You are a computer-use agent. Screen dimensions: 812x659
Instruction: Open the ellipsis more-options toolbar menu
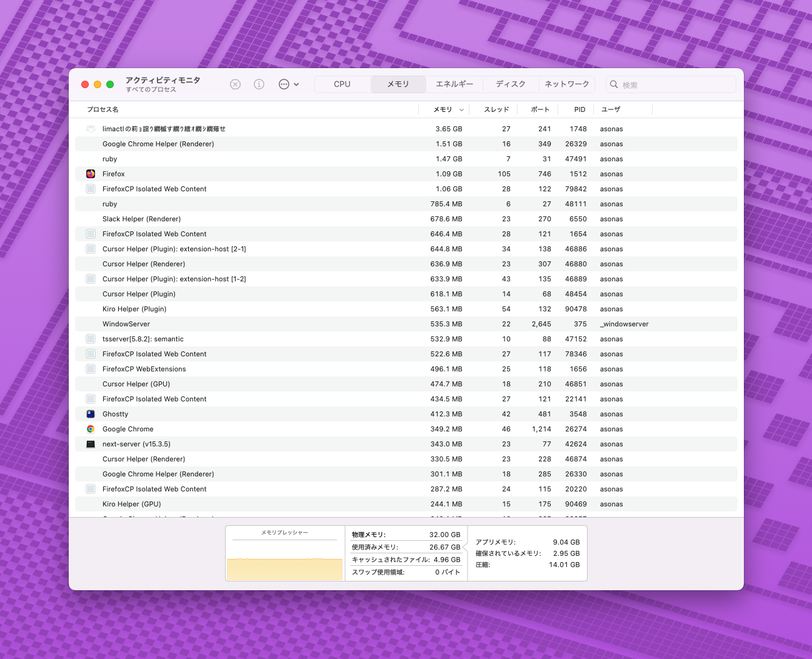click(288, 84)
